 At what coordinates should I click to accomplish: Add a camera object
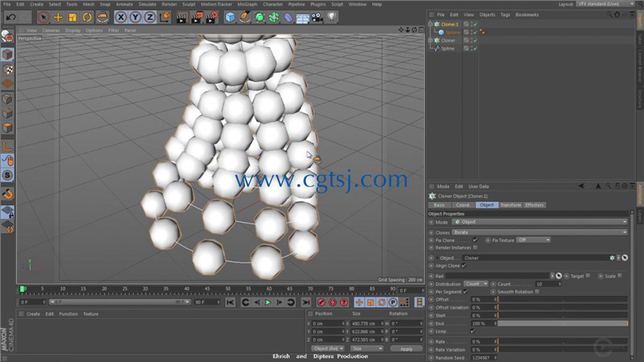pos(317,17)
